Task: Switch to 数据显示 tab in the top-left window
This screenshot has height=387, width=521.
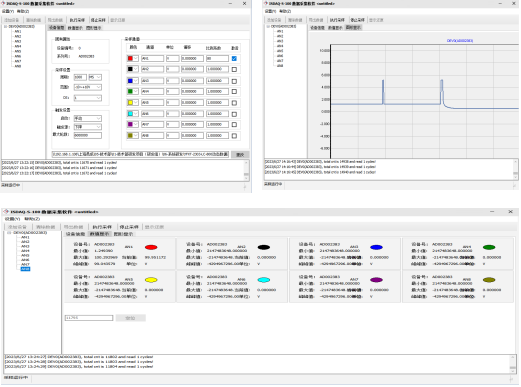Action: click(75, 28)
